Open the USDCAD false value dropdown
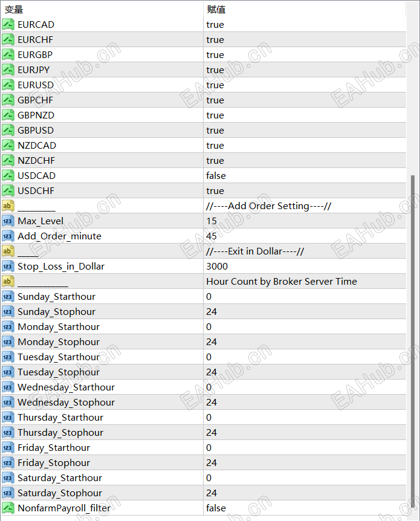 click(305, 176)
